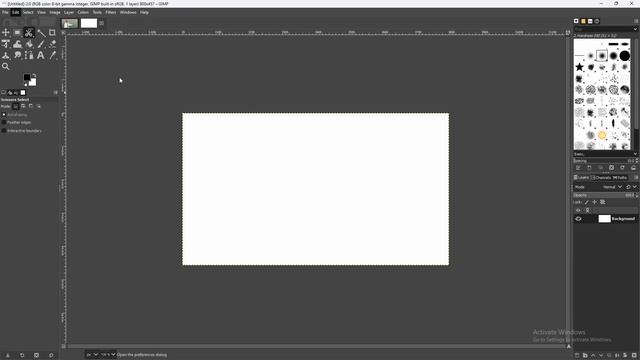
Task: Open the Edit menu
Action: tap(16, 12)
